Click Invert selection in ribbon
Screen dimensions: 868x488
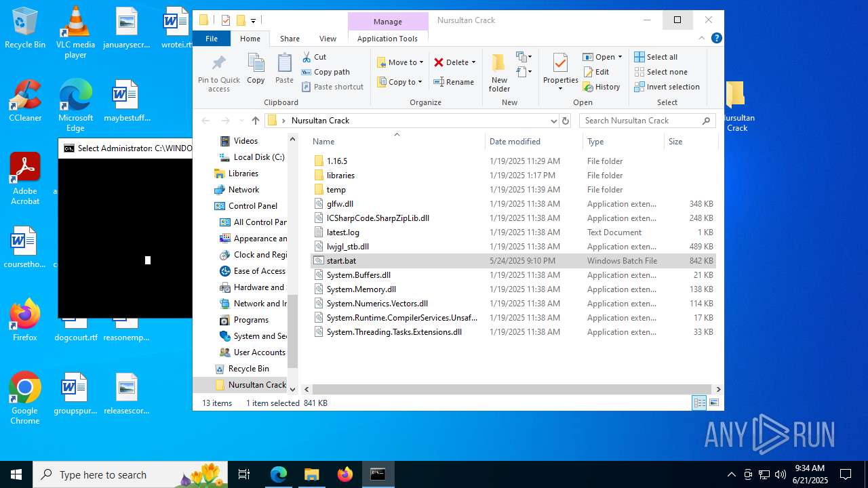pyautogui.click(x=667, y=87)
